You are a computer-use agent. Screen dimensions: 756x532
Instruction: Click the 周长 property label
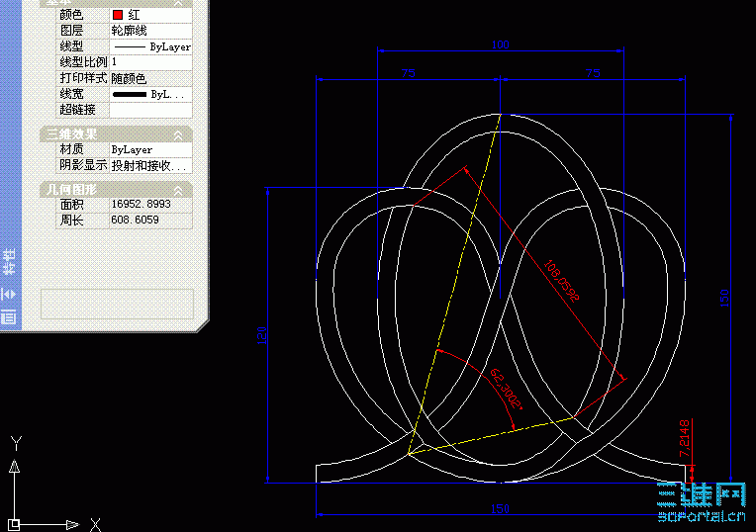(x=71, y=221)
